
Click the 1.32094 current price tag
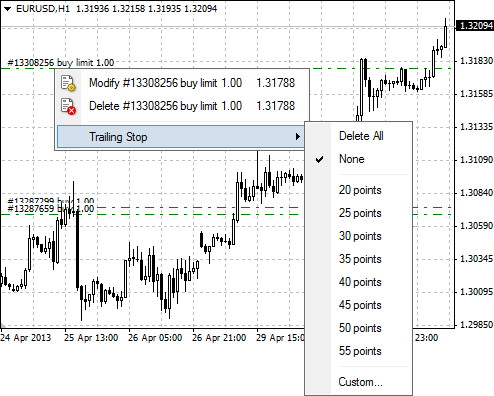point(476,26)
